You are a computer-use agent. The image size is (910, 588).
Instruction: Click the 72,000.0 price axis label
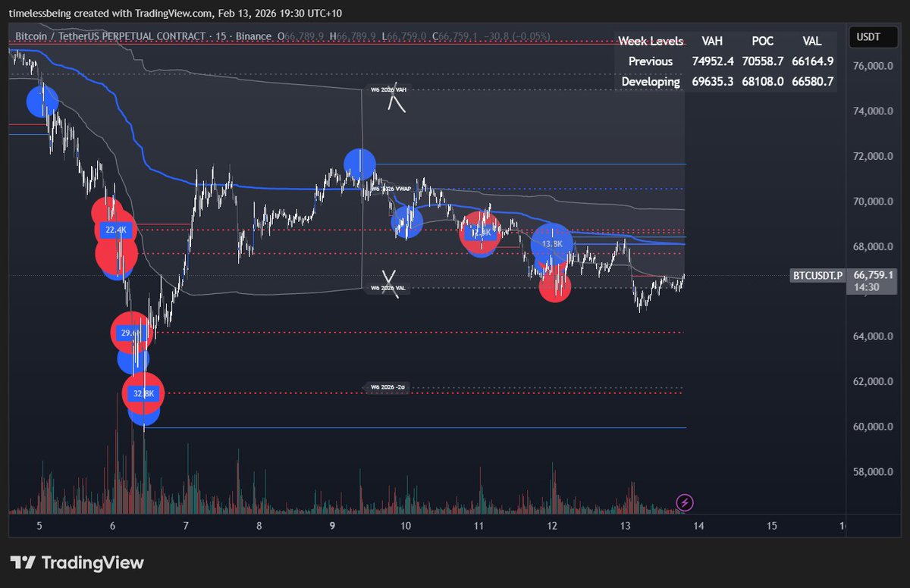(874, 157)
